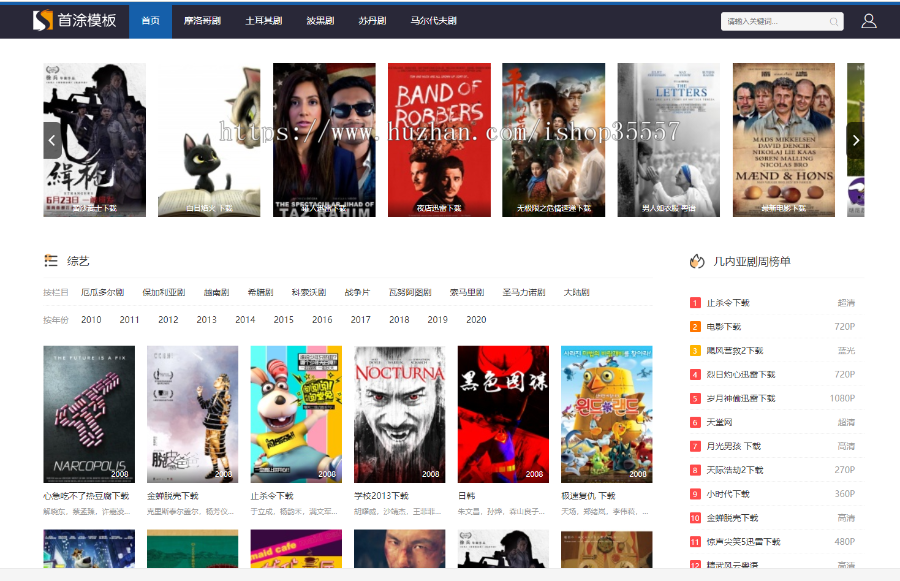The height and width of the screenshot is (581, 900).
Task: Click the carousel previous arrow
Action: point(52,140)
